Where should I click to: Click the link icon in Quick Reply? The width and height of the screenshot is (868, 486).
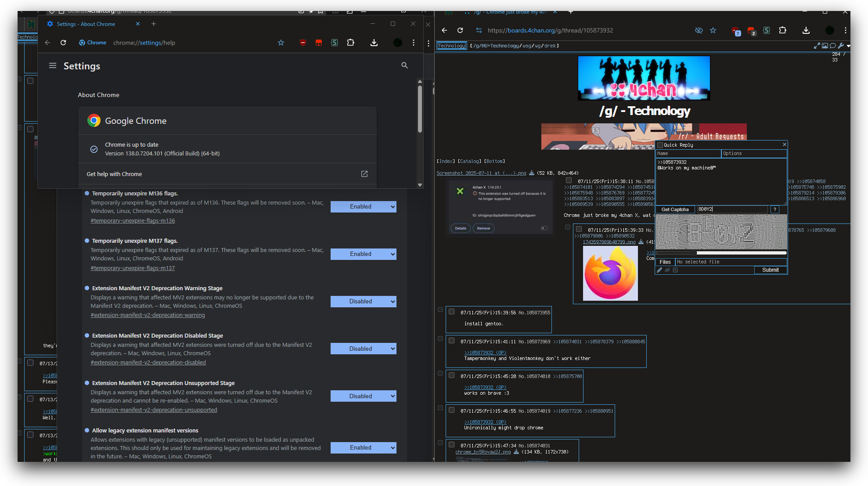click(667, 270)
